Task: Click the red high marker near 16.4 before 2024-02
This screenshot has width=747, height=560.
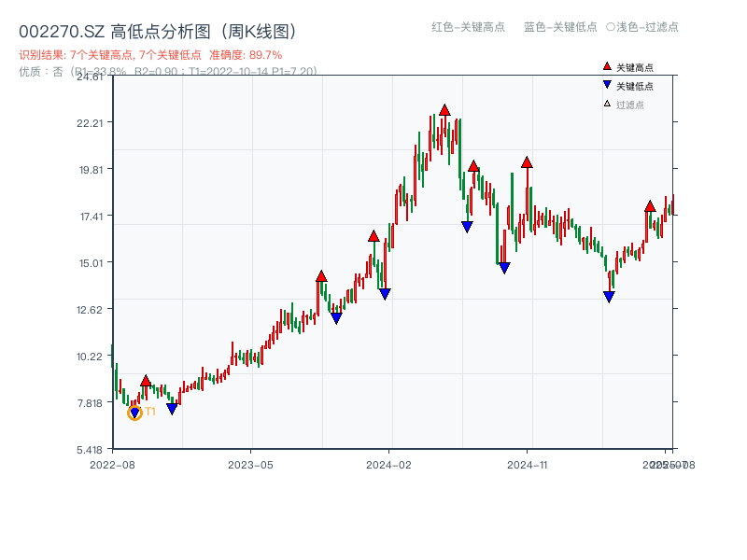Action: (373, 236)
